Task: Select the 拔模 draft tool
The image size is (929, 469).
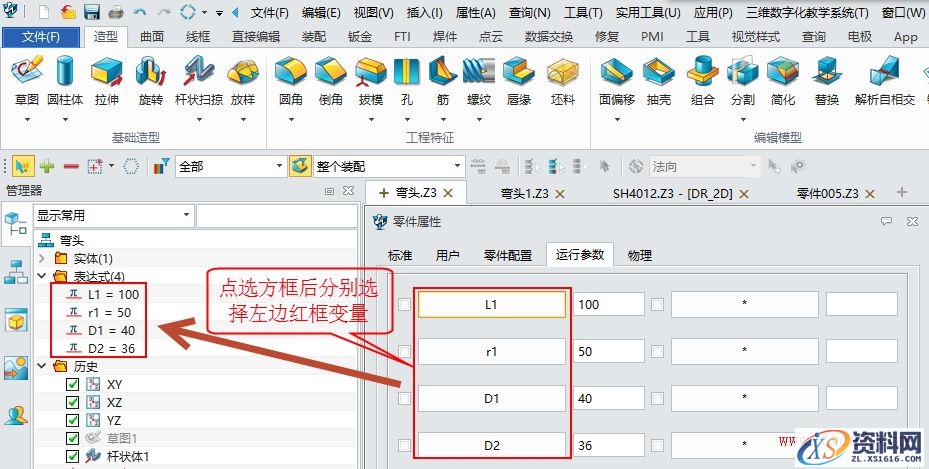Action: point(371,81)
